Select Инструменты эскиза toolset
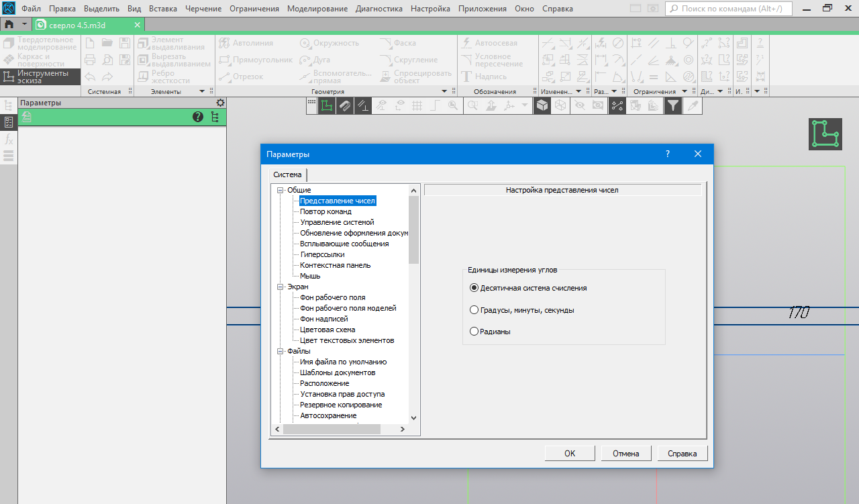Image resolution: width=859 pixels, height=504 pixels. tap(40, 77)
